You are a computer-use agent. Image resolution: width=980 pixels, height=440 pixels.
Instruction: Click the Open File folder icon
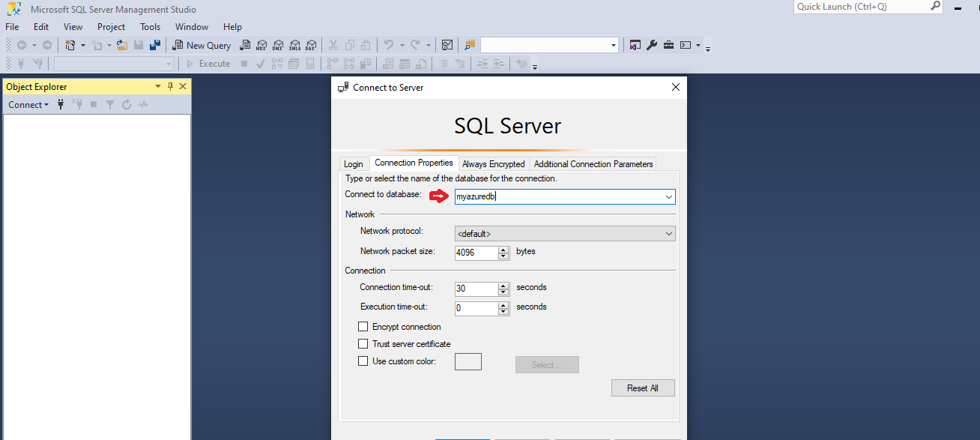pyautogui.click(x=122, y=45)
